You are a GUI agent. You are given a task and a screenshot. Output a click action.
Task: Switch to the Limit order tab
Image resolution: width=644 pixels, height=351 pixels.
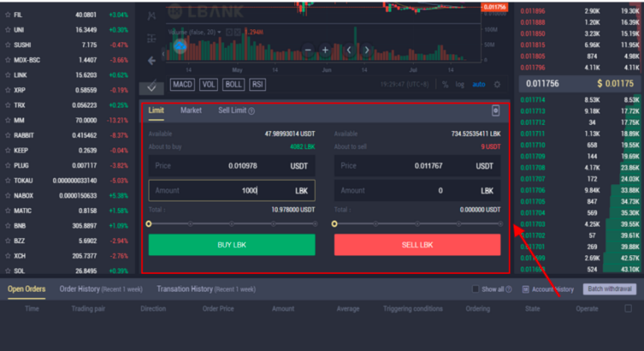(x=156, y=111)
